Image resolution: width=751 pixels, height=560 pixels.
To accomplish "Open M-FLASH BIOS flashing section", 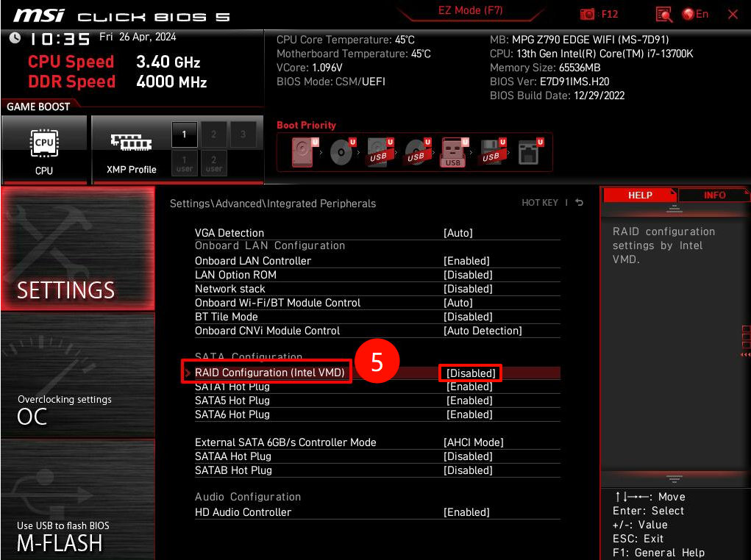I will point(78,500).
